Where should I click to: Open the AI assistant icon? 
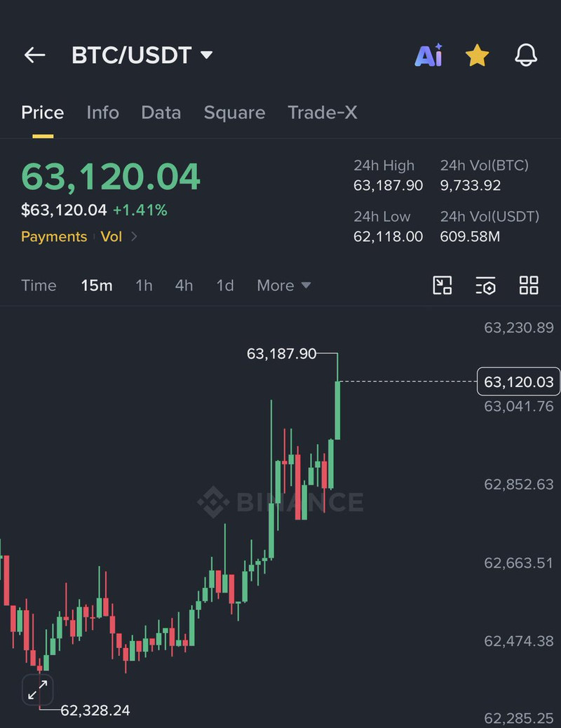[x=428, y=55]
